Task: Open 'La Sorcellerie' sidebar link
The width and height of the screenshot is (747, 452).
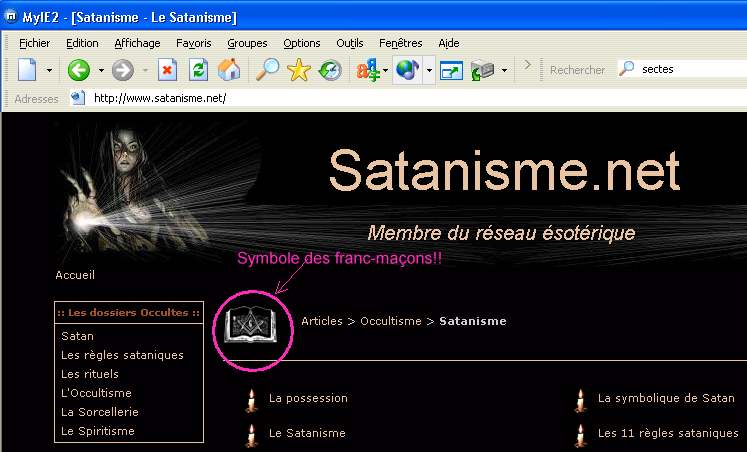Action: pyautogui.click(x=100, y=412)
